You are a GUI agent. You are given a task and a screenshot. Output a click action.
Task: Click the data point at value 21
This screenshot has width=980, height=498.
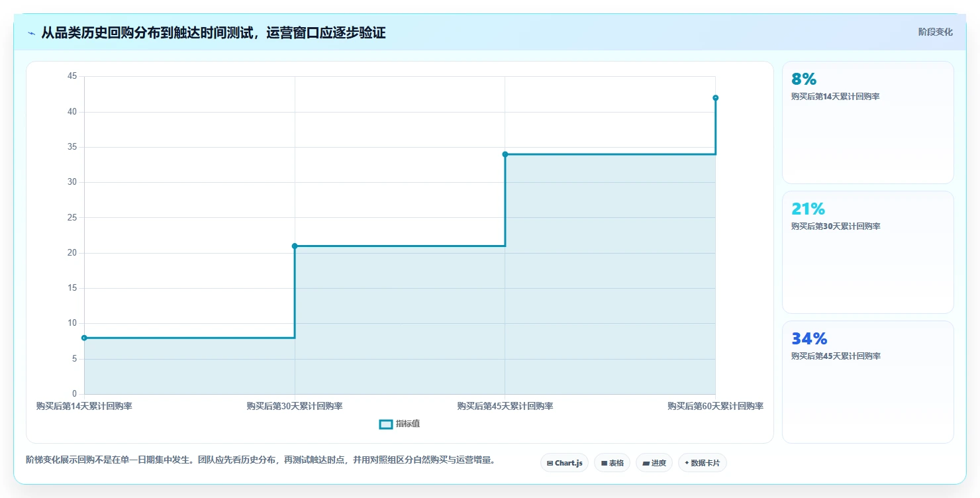(x=295, y=246)
